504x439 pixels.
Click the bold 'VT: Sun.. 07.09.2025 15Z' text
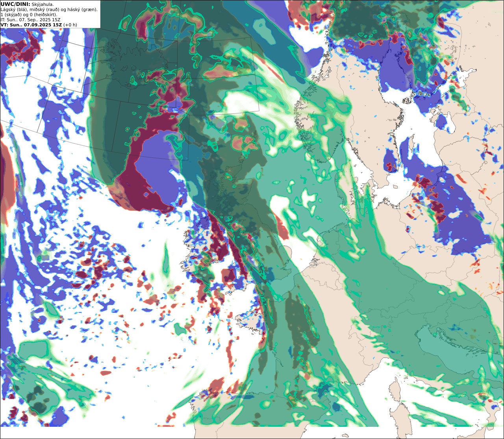click(x=31, y=25)
